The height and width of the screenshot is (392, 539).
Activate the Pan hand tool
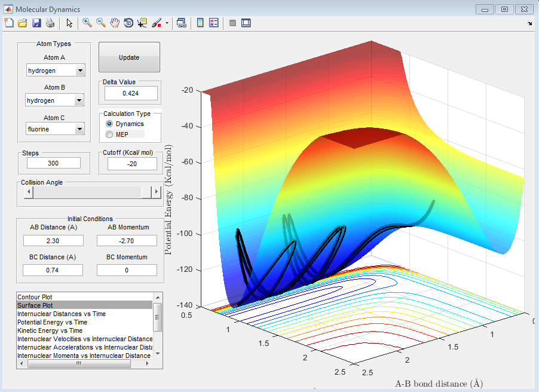[115, 23]
